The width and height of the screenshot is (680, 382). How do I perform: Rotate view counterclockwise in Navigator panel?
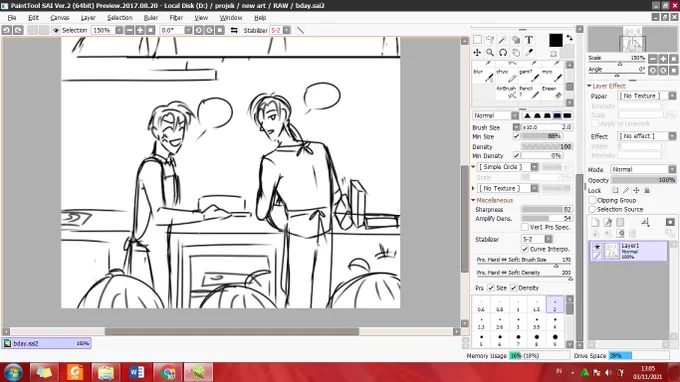(x=653, y=70)
